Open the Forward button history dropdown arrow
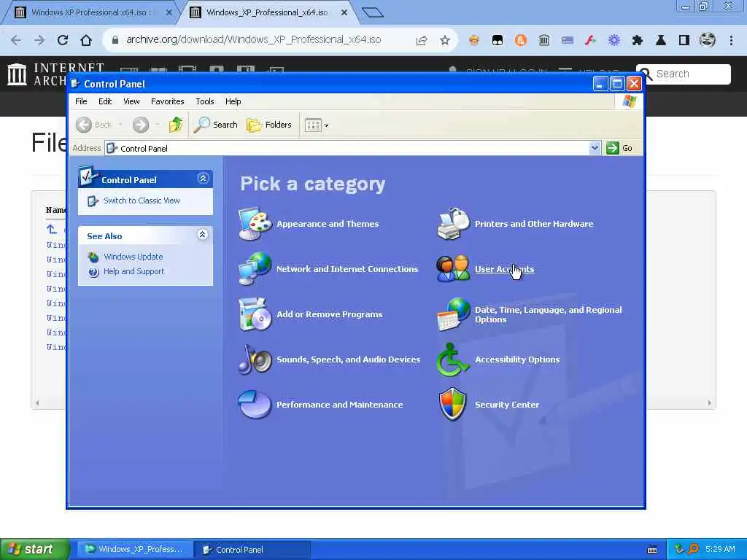 [x=158, y=125]
